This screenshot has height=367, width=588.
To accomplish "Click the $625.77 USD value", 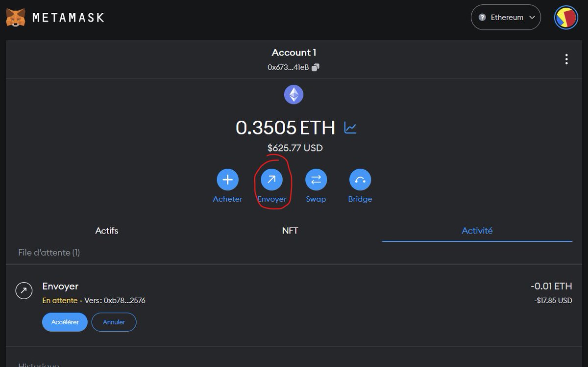I will point(295,148).
